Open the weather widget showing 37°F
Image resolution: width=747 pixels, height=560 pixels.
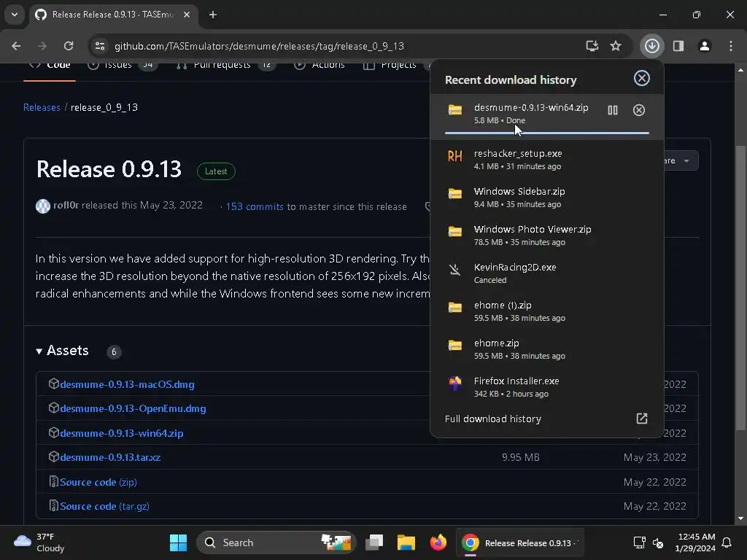pyautogui.click(x=39, y=542)
